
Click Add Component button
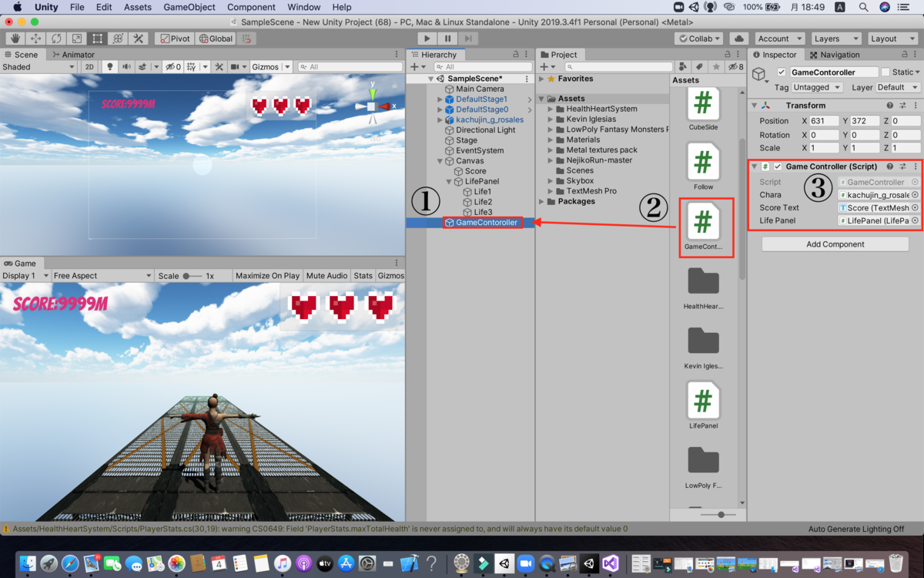click(x=835, y=244)
